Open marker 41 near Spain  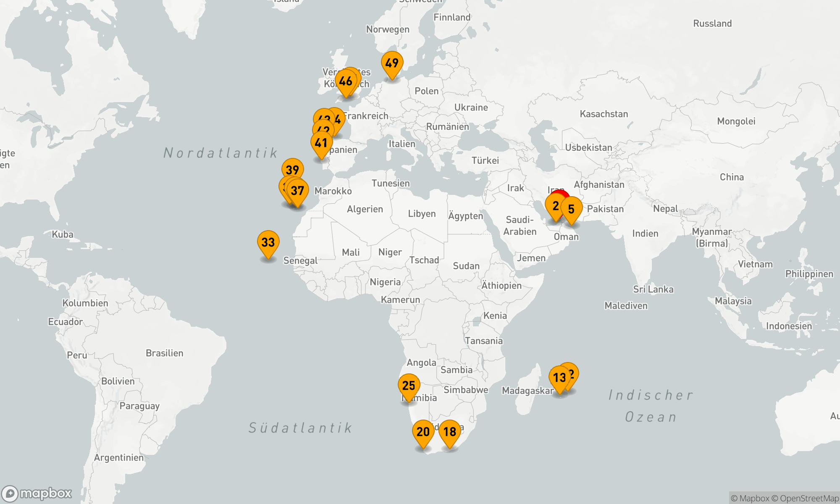(x=321, y=143)
